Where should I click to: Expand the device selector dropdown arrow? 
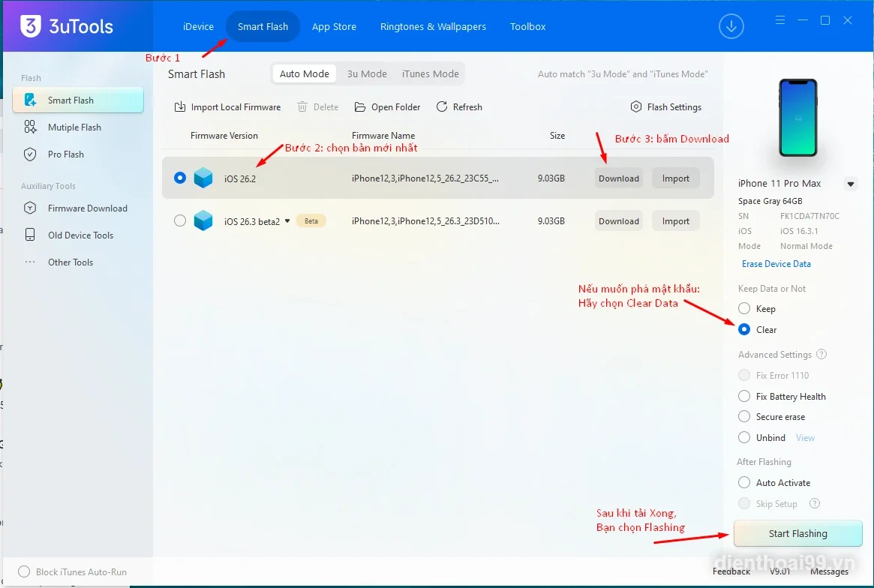pyautogui.click(x=851, y=184)
